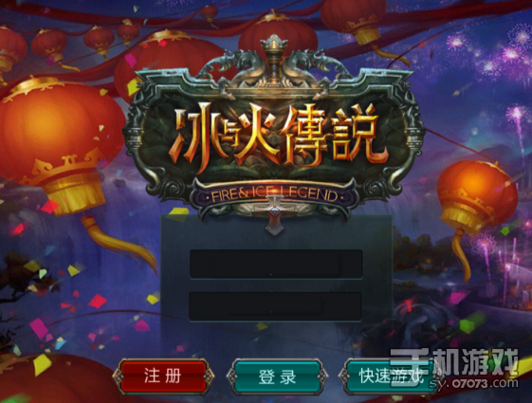Click the yellow tassel of the left lantern

pos(117,241)
